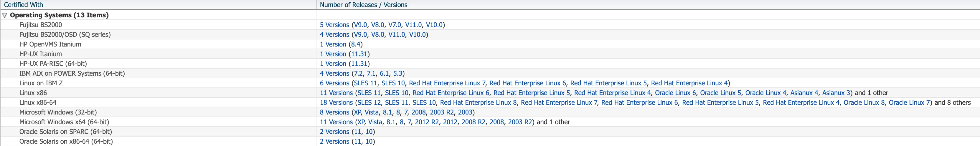Open 2012 R2 link for Windows x64

coord(427,122)
